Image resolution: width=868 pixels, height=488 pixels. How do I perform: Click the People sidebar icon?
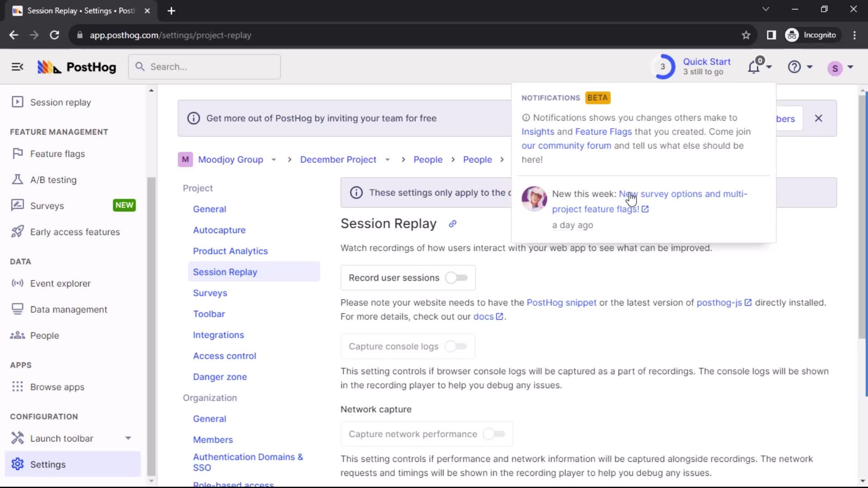tap(16, 335)
